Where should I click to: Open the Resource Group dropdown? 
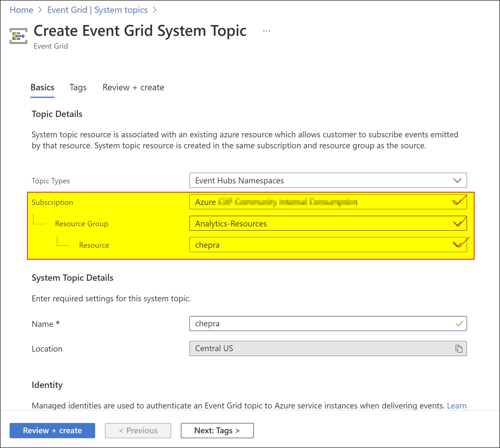point(328,223)
